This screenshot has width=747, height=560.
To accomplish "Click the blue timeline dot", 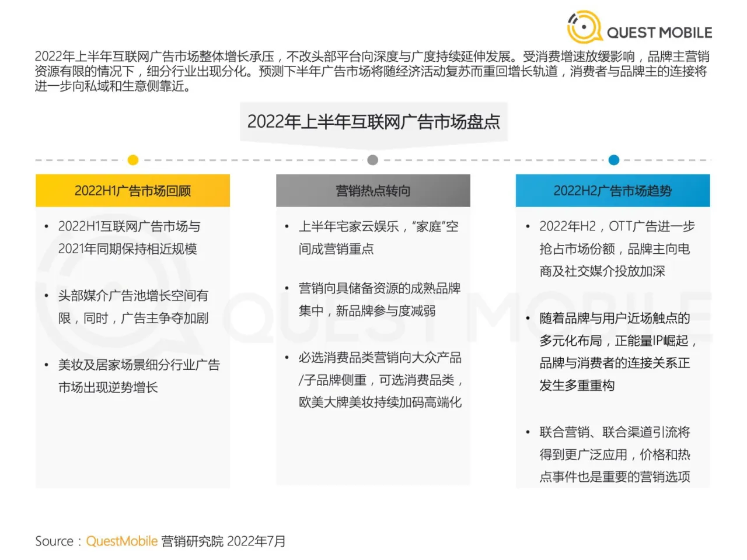I will pyautogui.click(x=613, y=160).
